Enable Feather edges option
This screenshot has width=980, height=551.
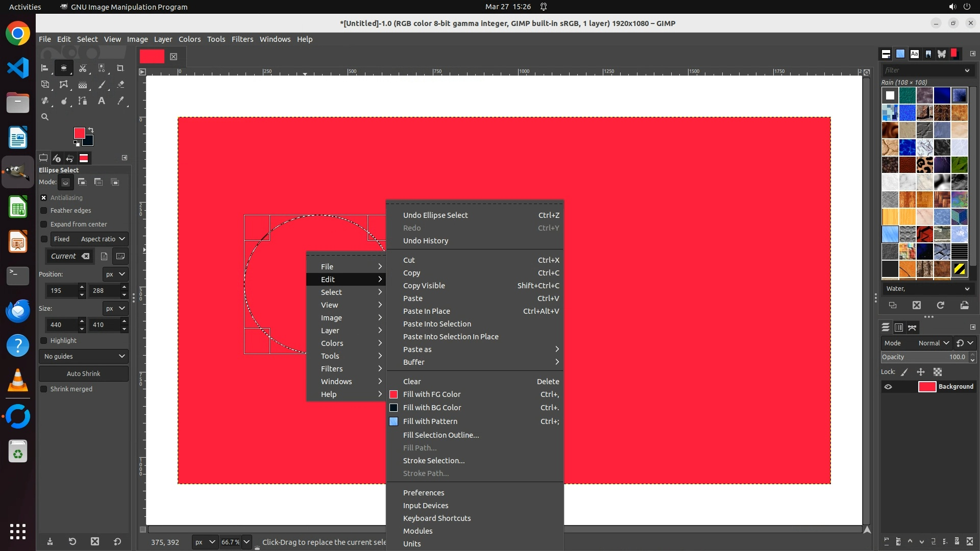[44, 210]
